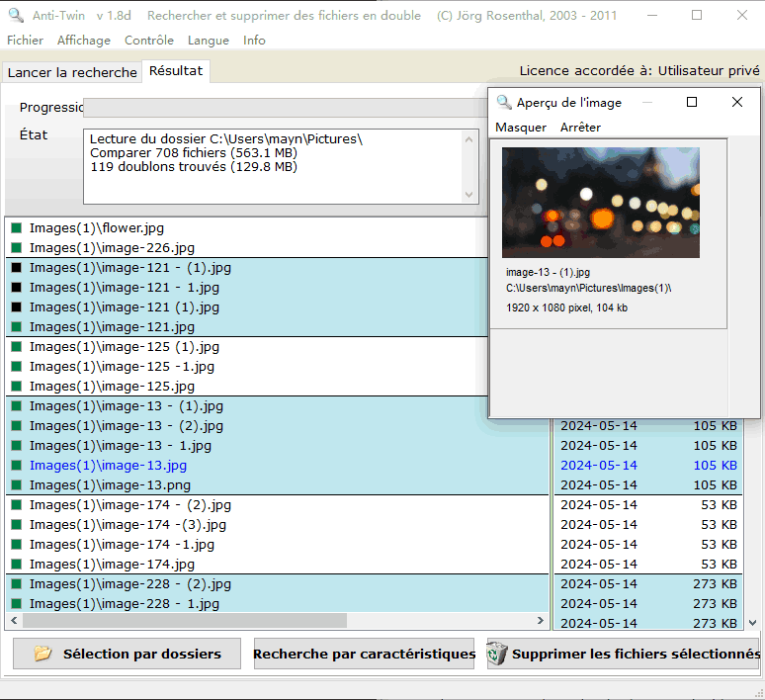This screenshot has width=765, height=700.
Task: Switch to Lancer la recherche tab
Action: click(72, 73)
